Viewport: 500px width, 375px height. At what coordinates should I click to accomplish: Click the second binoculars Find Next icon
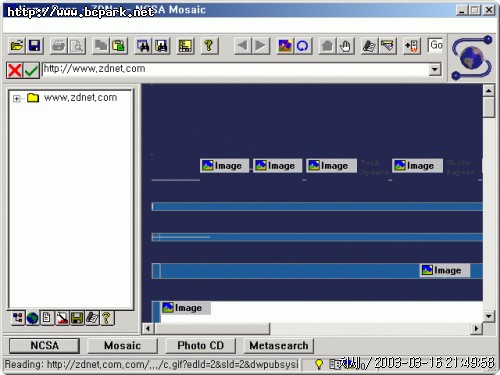pyautogui.click(x=162, y=46)
